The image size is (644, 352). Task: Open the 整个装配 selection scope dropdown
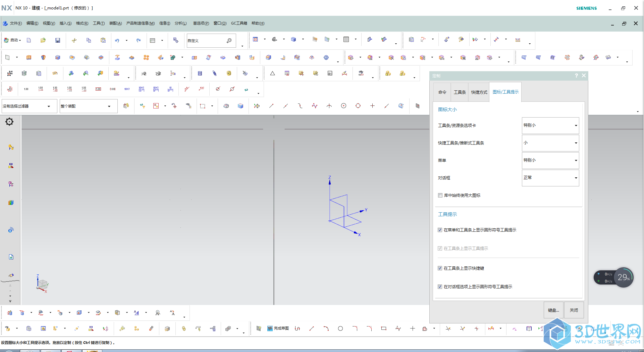point(89,106)
